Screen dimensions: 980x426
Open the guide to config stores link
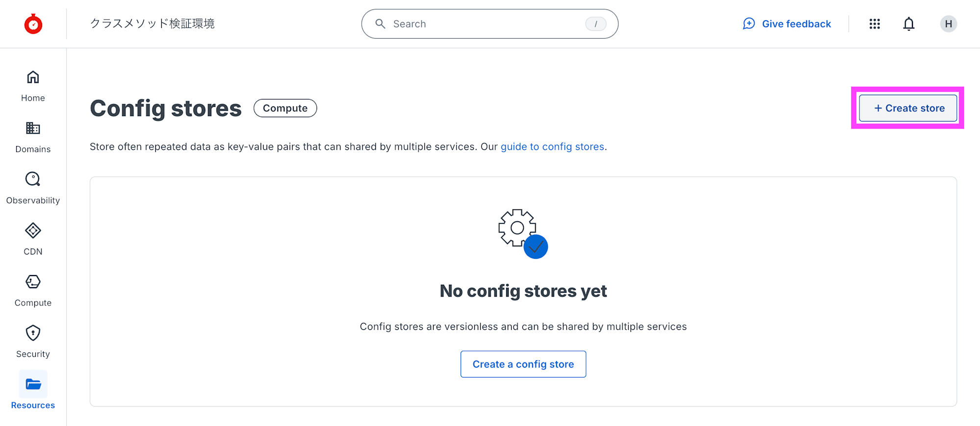point(552,147)
